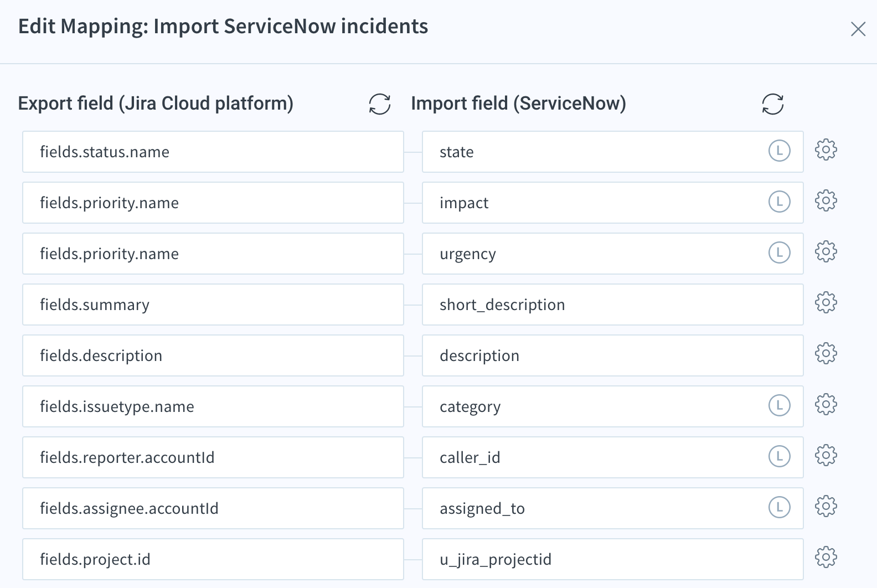Select the fields.reporter.accountId export field
877x588 pixels.
pos(213,457)
